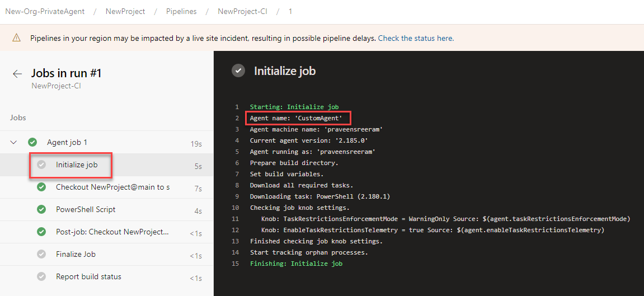Screen dimensions: 644x296
Task: Click green check icon beside PowerShell Script
Action: [x=41, y=209]
